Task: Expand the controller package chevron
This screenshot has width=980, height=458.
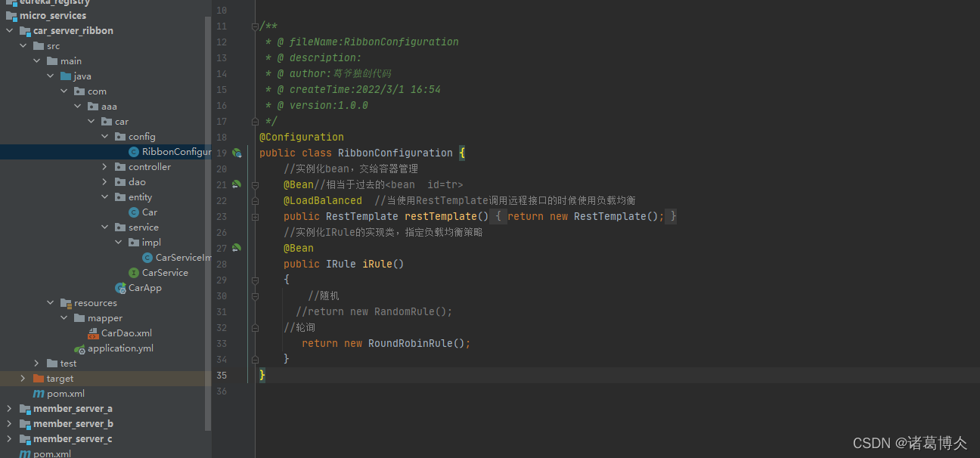Action: pos(104,167)
